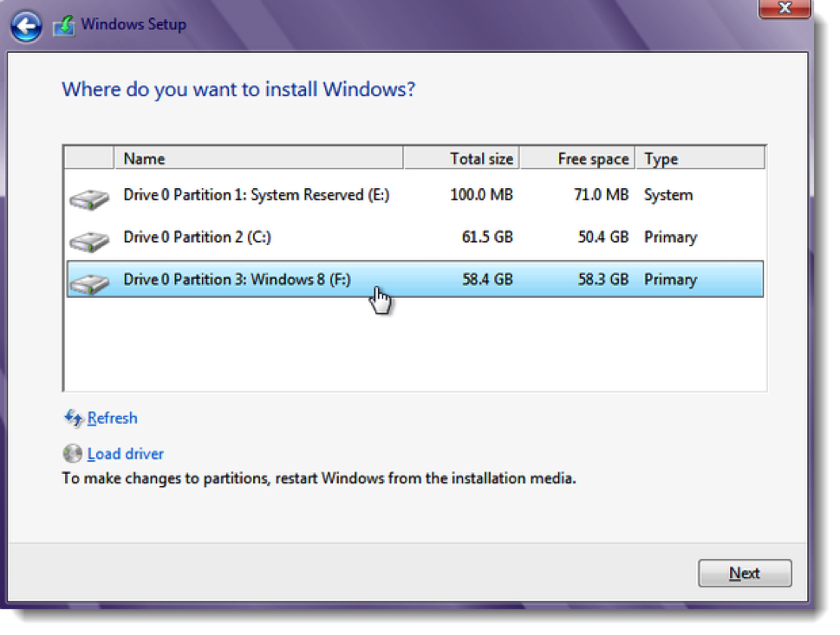Sort by the Free space column header

point(577,159)
